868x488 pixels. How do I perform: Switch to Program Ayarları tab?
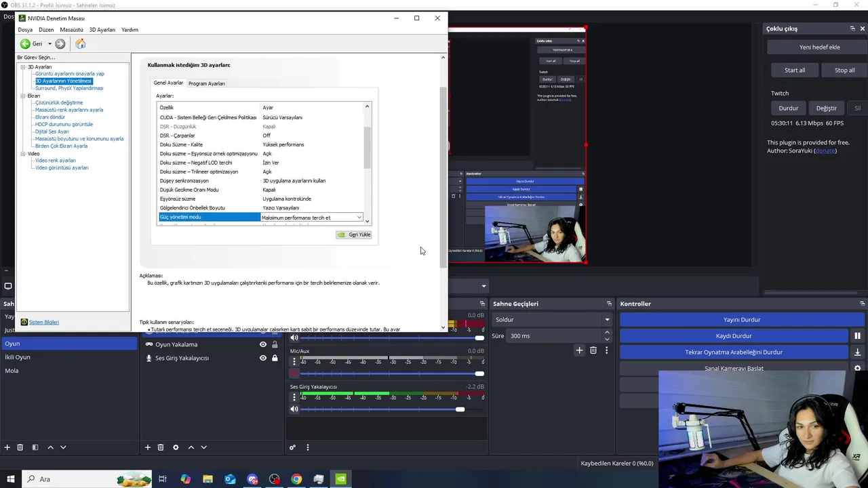pyautogui.click(x=207, y=83)
